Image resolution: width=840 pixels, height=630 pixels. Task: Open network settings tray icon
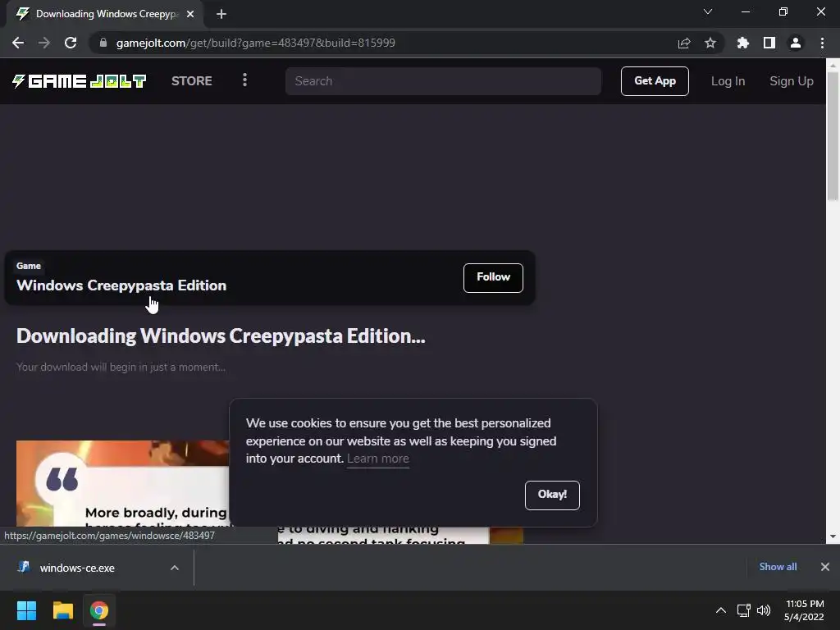(743, 610)
